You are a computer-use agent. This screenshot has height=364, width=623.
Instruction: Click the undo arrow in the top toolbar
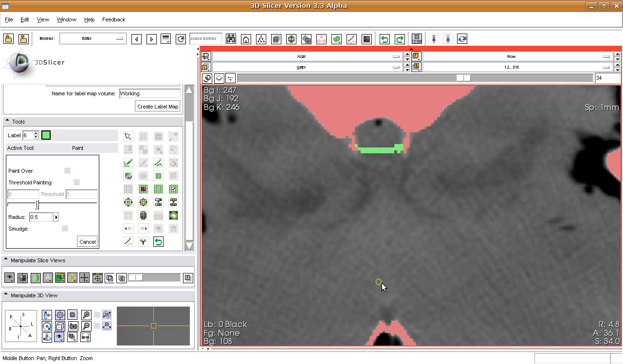pyautogui.click(x=385, y=39)
